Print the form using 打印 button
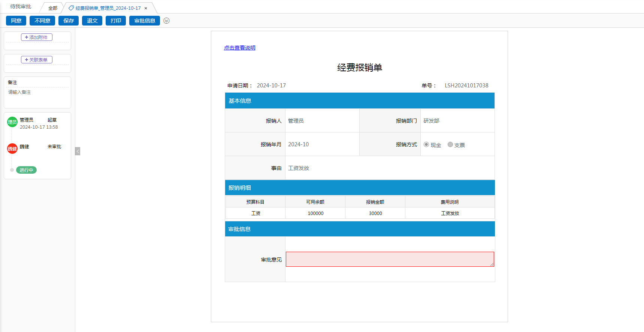Viewport: 644px width, 332px height. click(116, 21)
